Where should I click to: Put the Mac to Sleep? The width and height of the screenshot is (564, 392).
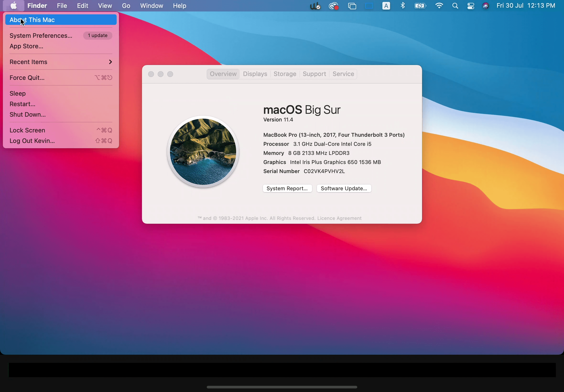coord(61,93)
